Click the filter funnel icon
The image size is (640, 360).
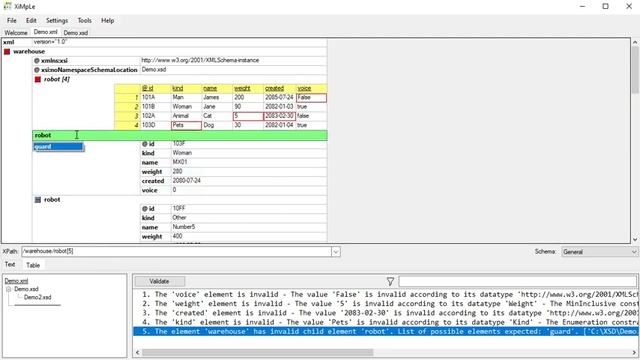tap(390, 281)
